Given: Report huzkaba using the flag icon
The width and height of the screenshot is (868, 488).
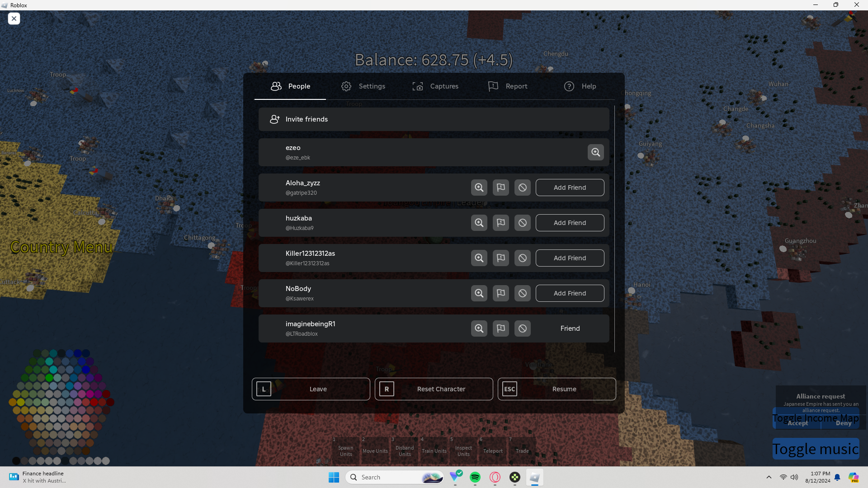Looking at the screenshot, I should pyautogui.click(x=500, y=223).
